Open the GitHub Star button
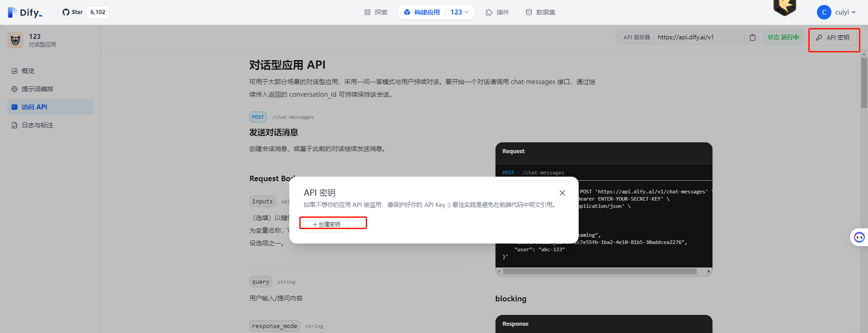Viewport: 868px width, 333px height. (x=72, y=12)
